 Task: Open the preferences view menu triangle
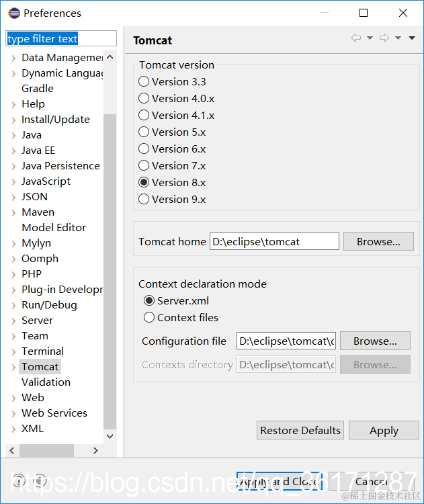tap(412, 38)
